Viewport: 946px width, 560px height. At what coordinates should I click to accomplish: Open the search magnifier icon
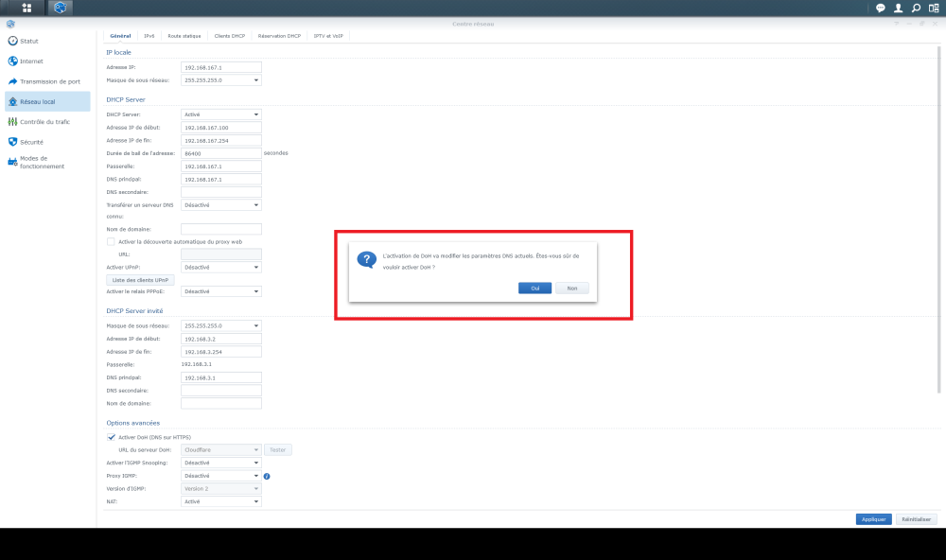916,8
